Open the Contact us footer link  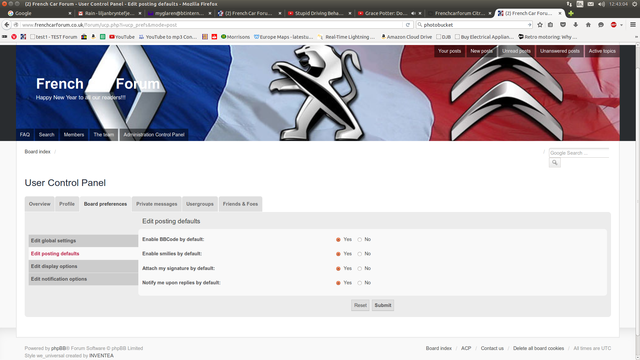click(x=492, y=349)
